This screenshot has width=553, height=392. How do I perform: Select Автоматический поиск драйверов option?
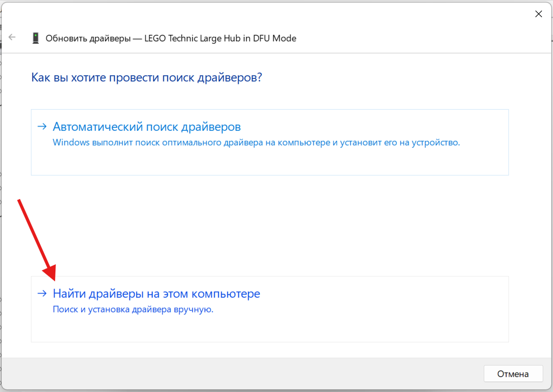pyautogui.click(x=147, y=127)
